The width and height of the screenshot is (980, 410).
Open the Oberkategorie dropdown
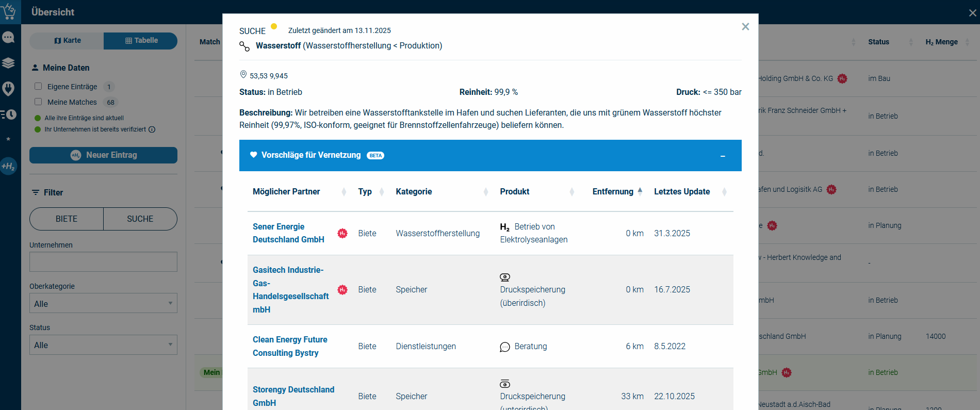coord(103,303)
